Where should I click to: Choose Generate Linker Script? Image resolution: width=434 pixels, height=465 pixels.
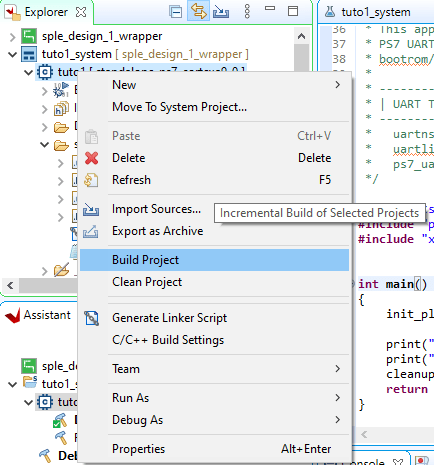point(214,318)
